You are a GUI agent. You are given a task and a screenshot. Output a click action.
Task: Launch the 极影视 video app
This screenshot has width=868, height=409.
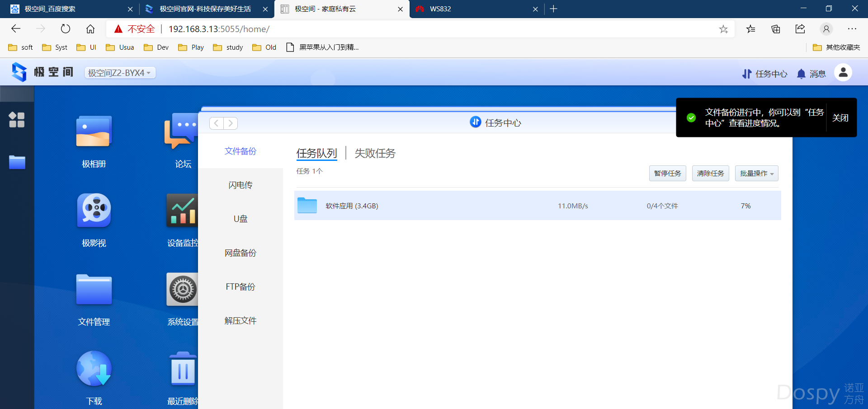(x=94, y=210)
